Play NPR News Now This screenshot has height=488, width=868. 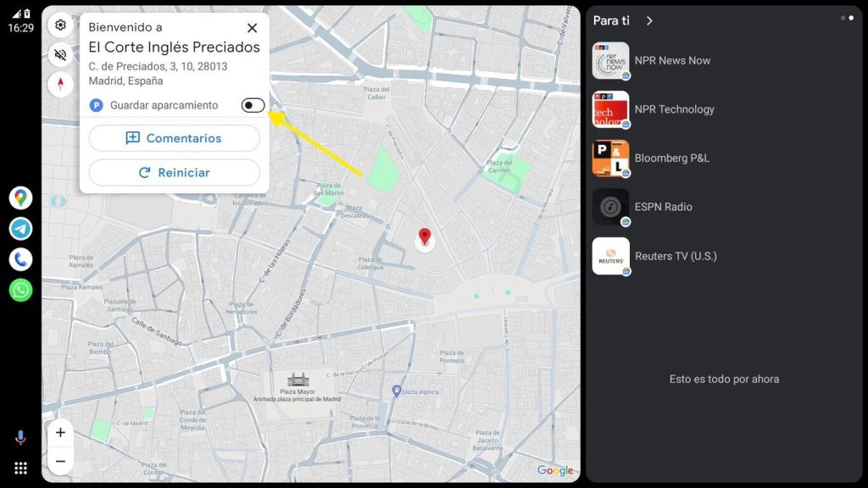tap(672, 61)
